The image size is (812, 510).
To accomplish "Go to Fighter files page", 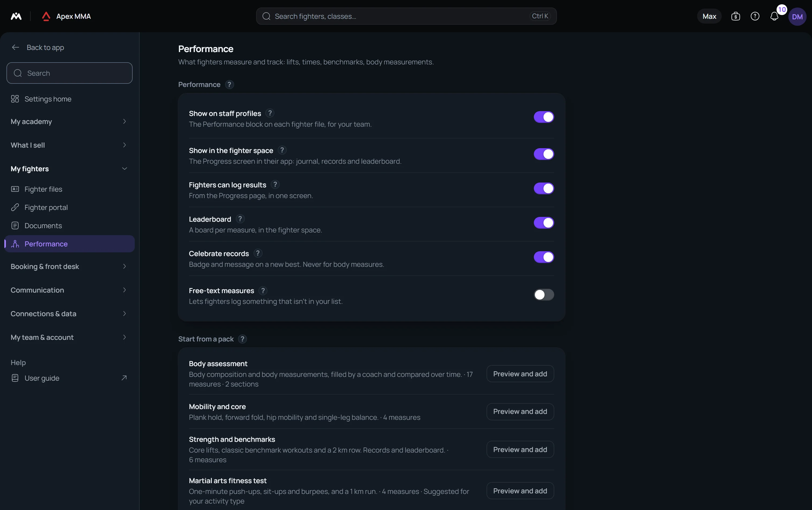I will 69,189.
